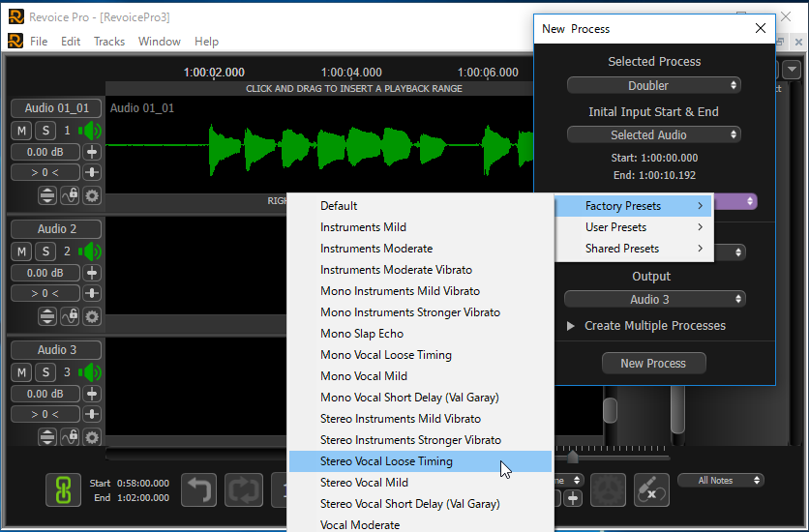Toggle speaker icon on track 2
Screen dimensions: 809x532
(x=90, y=251)
